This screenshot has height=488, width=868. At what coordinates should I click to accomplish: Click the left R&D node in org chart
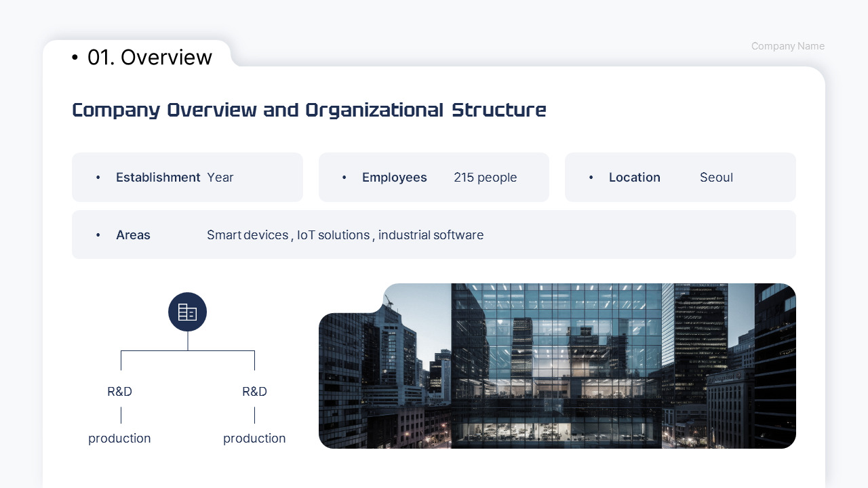point(119,392)
